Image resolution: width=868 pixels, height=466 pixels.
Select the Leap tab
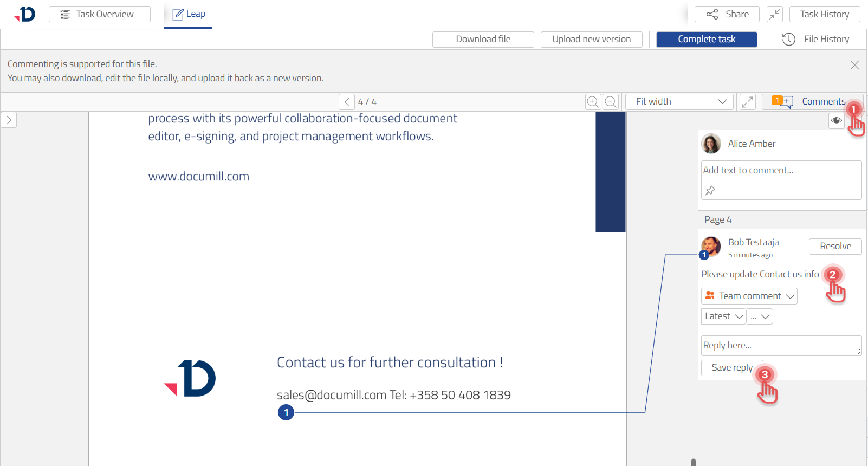(189, 14)
